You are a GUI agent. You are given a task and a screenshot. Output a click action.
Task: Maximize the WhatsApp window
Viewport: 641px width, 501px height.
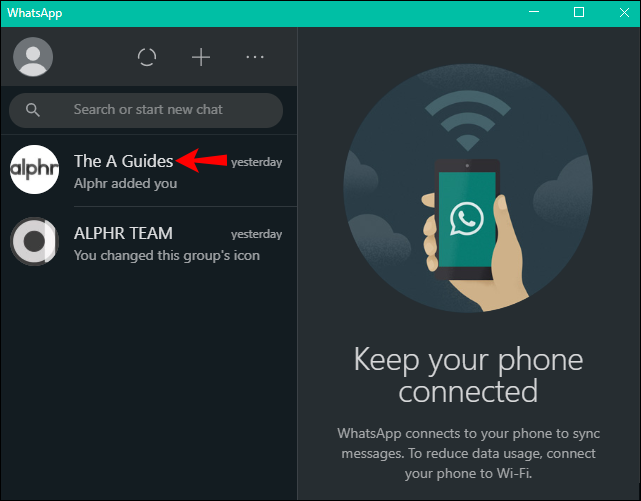(579, 13)
